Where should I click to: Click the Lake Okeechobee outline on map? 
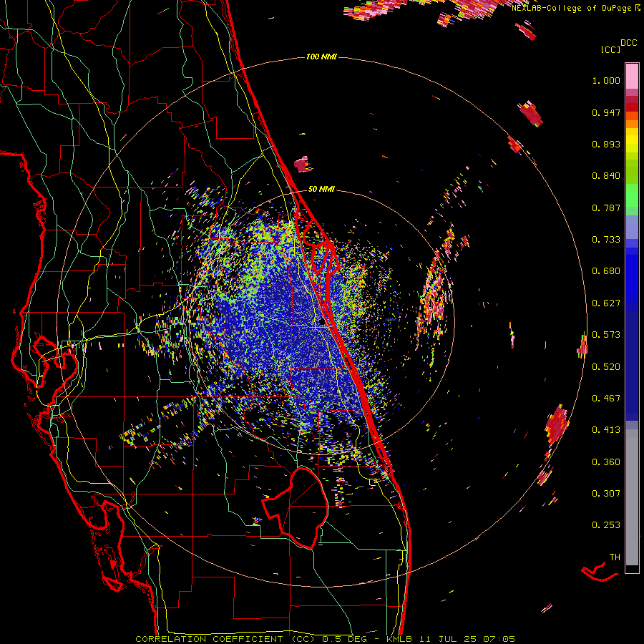pyautogui.click(x=296, y=508)
